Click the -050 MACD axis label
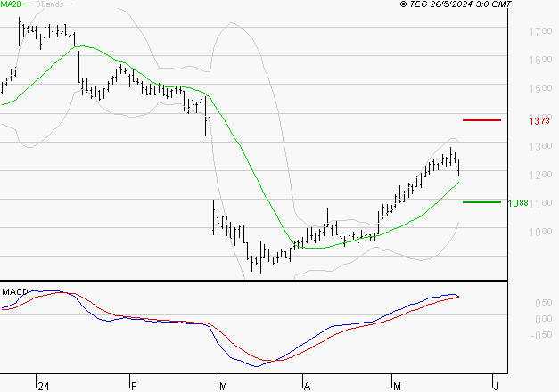The width and height of the screenshot is (559, 392). (x=541, y=335)
